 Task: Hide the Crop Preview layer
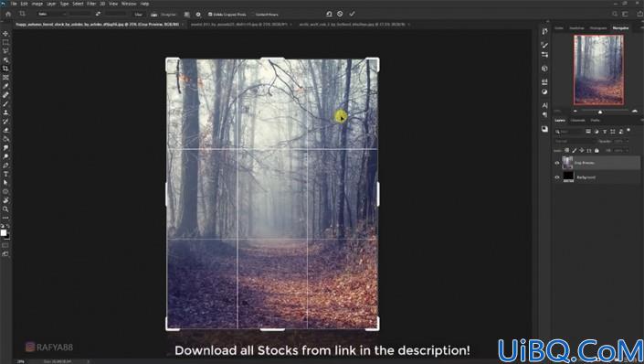point(557,163)
